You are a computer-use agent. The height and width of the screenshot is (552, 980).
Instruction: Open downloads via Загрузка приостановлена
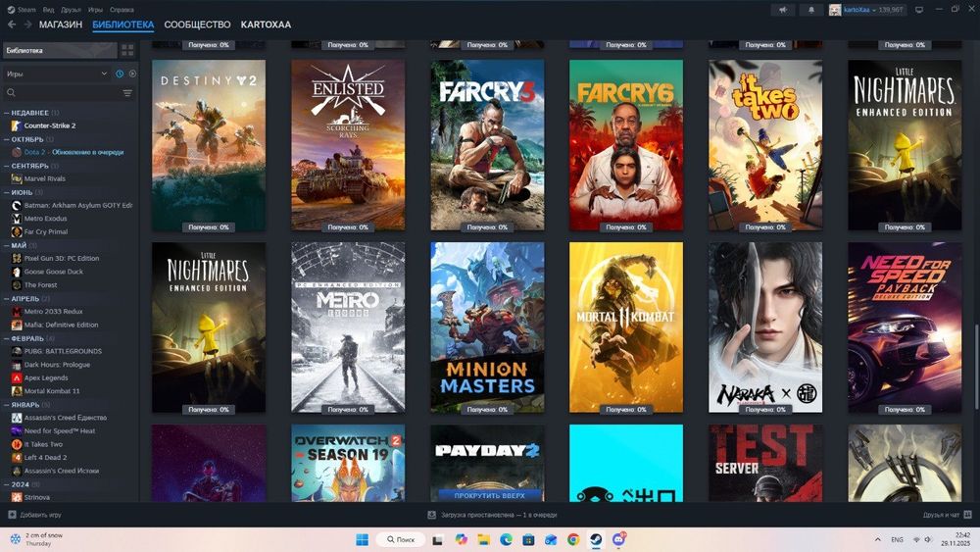pos(499,515)
